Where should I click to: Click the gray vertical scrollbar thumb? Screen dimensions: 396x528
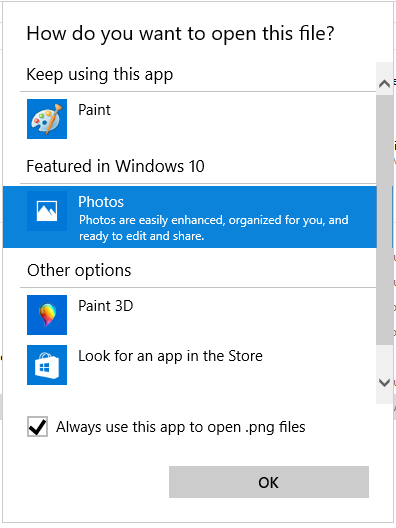(x=384, y=220)
